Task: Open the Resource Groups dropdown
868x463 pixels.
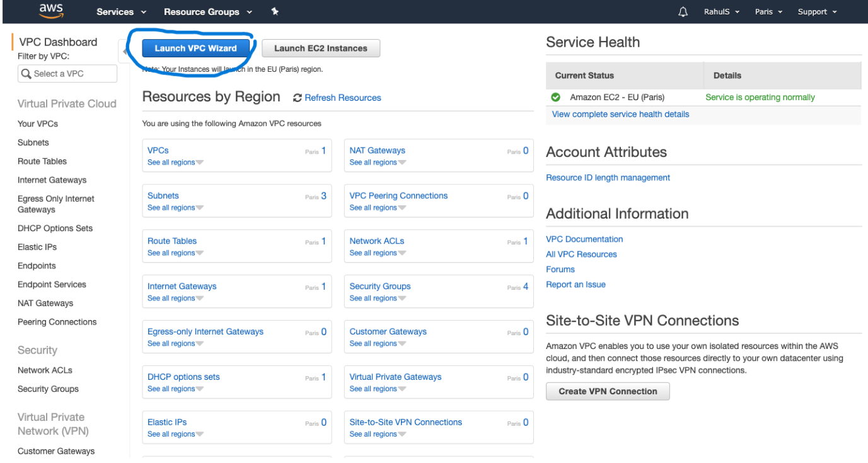Action: click(x=207, y=12)
